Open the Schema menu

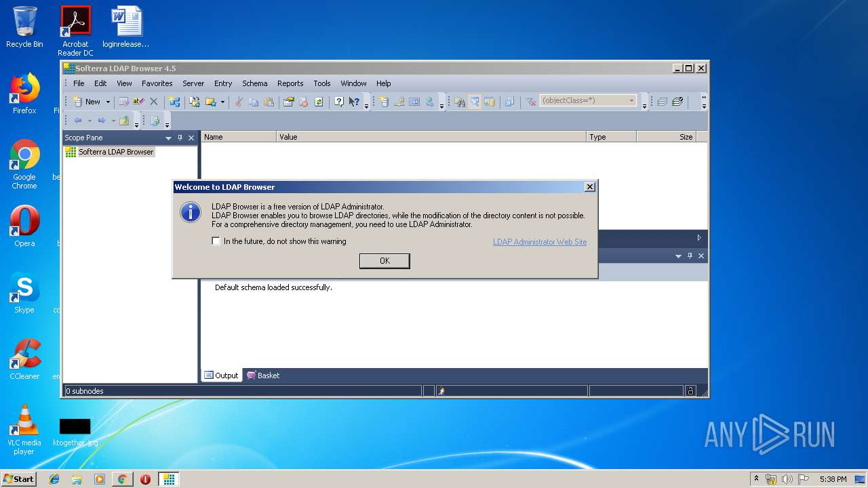[x=255, y=83]
